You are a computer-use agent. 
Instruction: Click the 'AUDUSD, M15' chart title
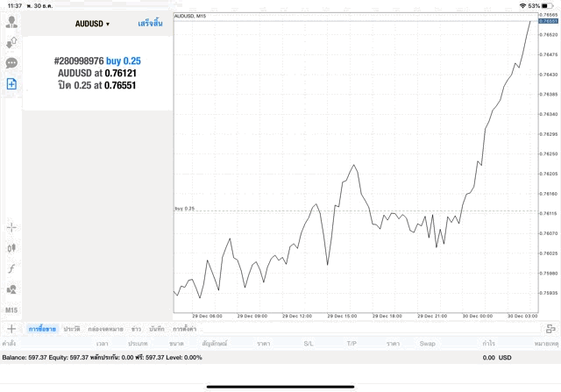pyautogui.click(x=190, y=16)
